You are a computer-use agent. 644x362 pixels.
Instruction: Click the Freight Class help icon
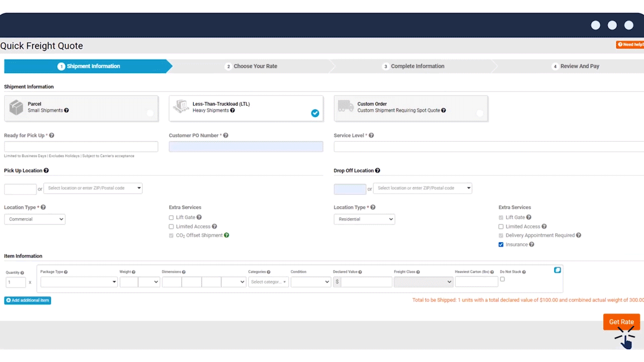point(418,272)
